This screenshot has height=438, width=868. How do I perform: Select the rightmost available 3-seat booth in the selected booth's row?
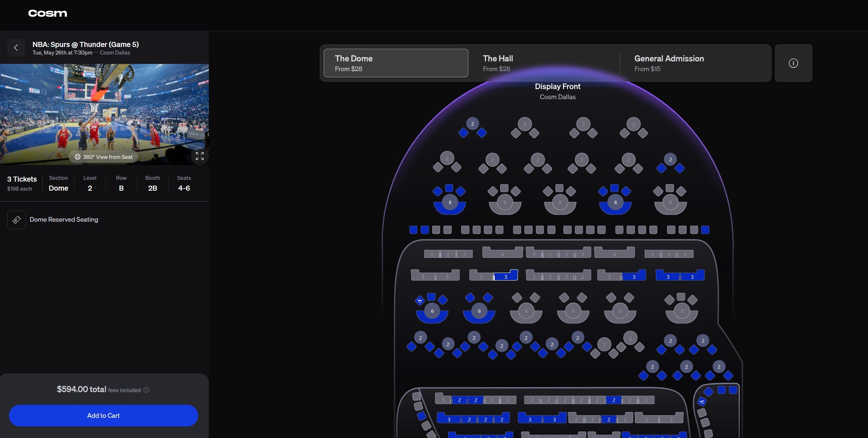(692, 276)
